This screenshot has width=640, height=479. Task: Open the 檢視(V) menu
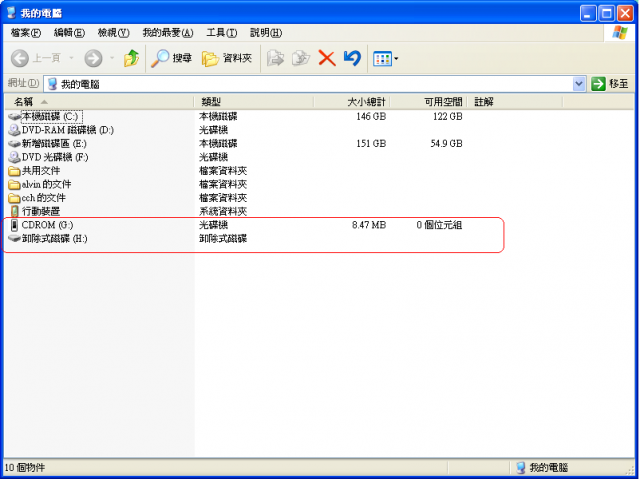pyautogui.click(x=113, y=33)
